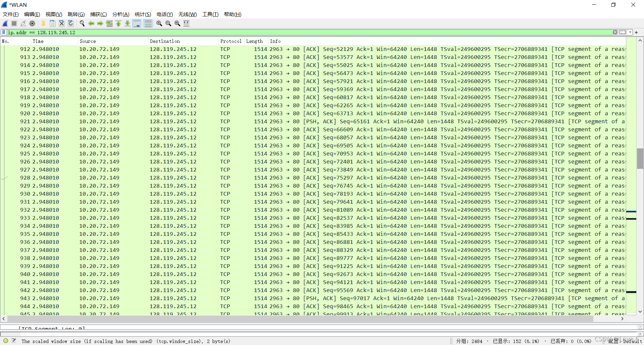Reload the capture file

coord(71,23)
